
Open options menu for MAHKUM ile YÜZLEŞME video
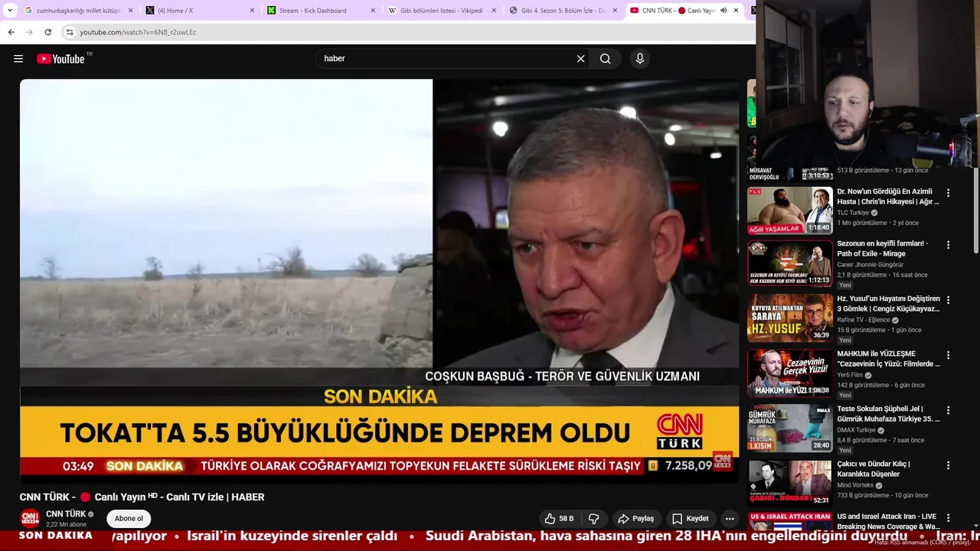pyautogui.click(x=948, y=355)
